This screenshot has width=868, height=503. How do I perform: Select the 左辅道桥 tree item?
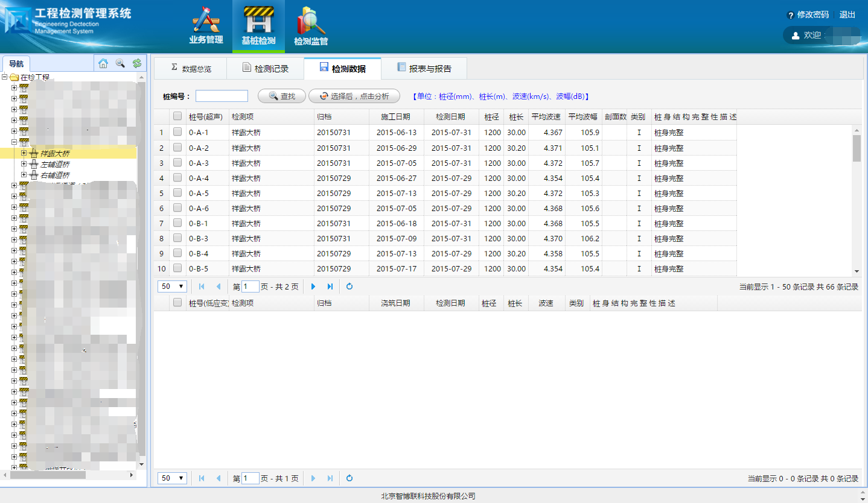[55, 164]
